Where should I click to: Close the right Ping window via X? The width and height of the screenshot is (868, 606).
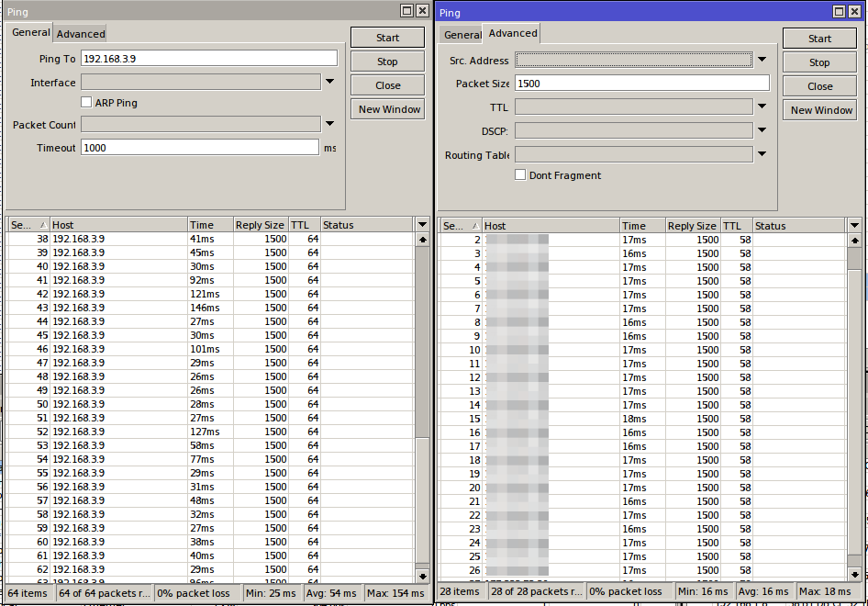pos(853,12)
